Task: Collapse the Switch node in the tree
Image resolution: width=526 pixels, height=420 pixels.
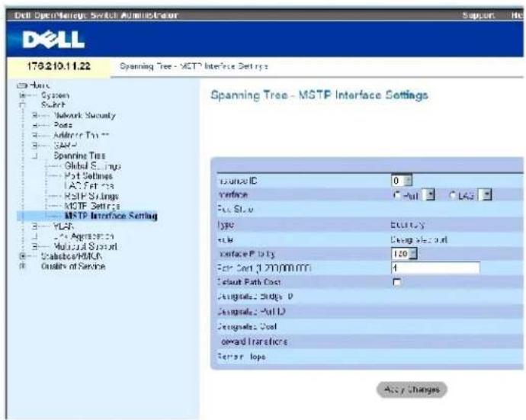Action: click(x=22, y=105)
